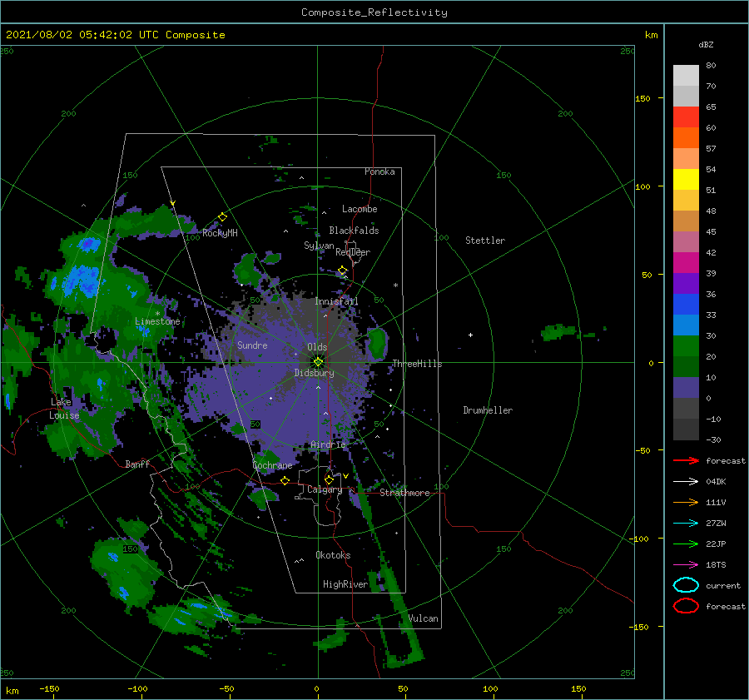Screen dimensions: 749x700
Task: Click the red 'forecast' ellipse in legend
Action: [x=686, y=606]
